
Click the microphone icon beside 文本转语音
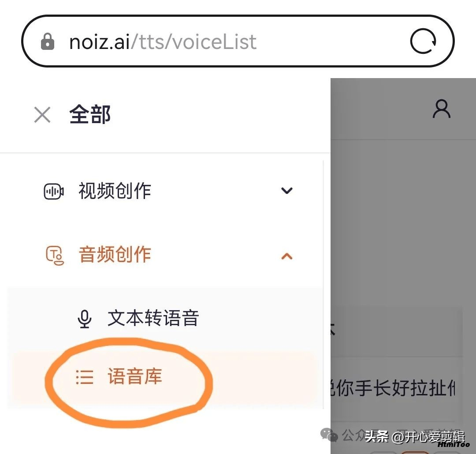click(84, 319)
